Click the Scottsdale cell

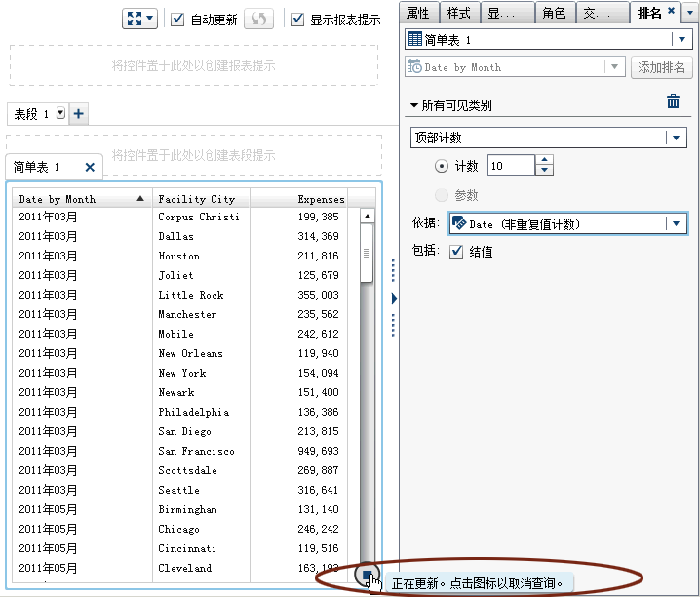187,470
